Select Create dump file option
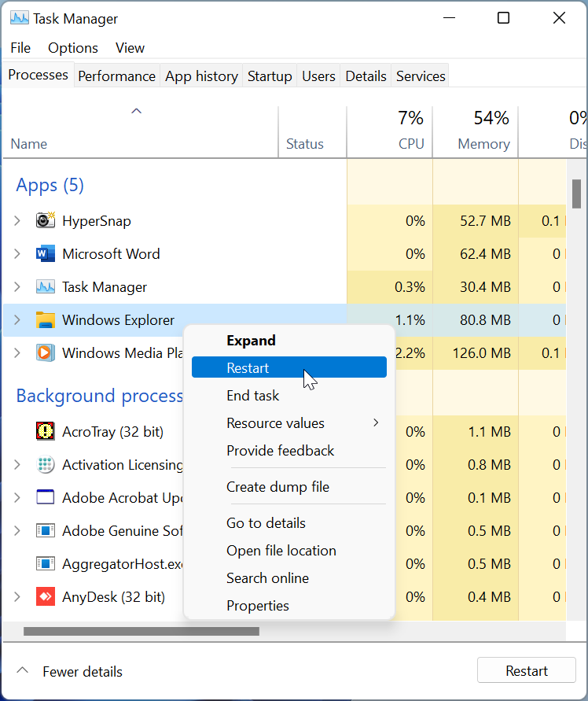 click(x=289, y=486)
